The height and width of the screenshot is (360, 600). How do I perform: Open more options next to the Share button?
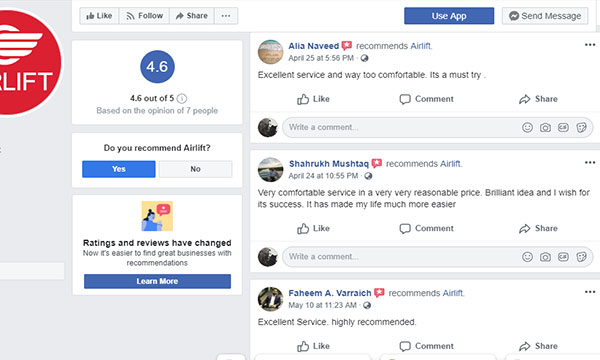226,16
